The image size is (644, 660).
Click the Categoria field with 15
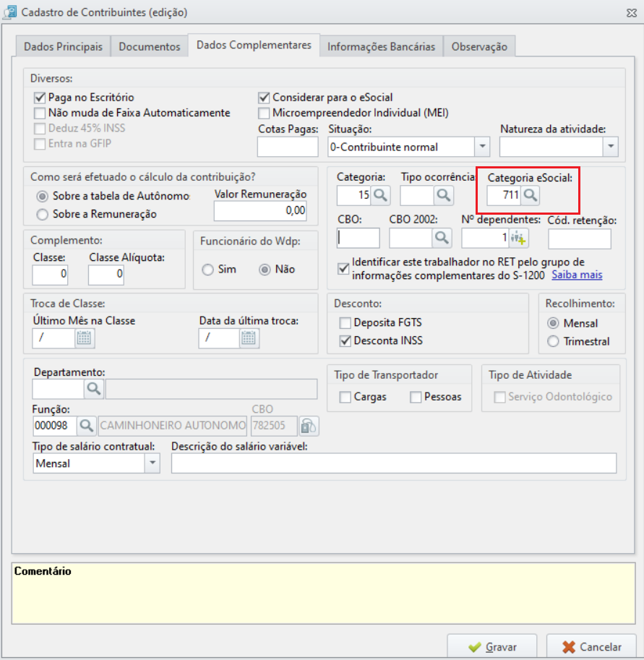tap(354, 196)
